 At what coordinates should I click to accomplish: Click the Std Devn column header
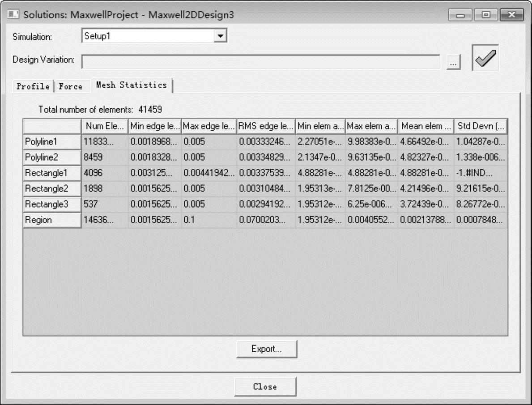[x=481, y=126]
